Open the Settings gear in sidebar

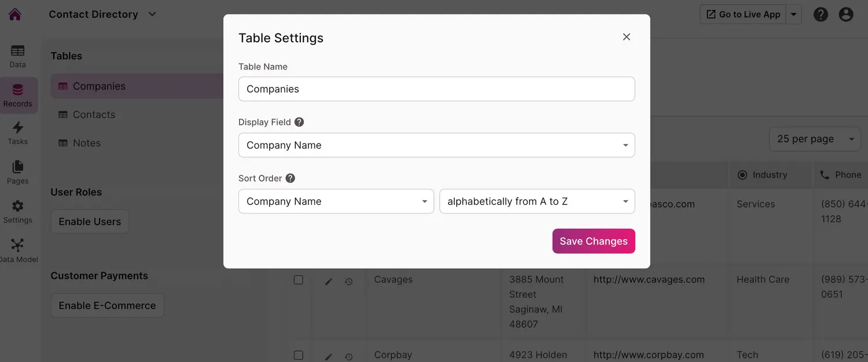click(x=18, y=212)
